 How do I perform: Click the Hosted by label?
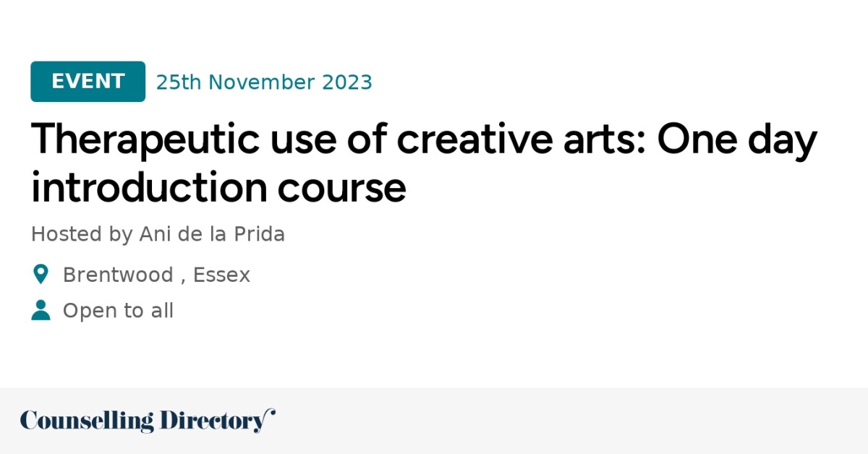[81, 234]
